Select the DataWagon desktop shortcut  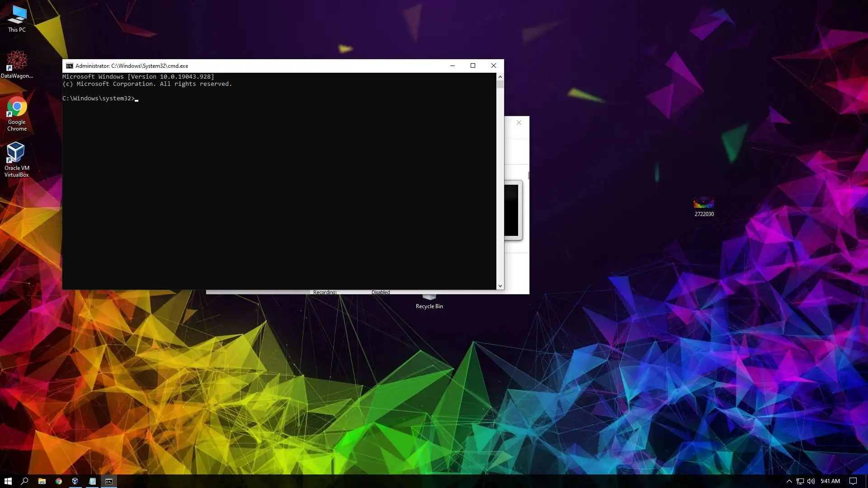coord(17,64)
